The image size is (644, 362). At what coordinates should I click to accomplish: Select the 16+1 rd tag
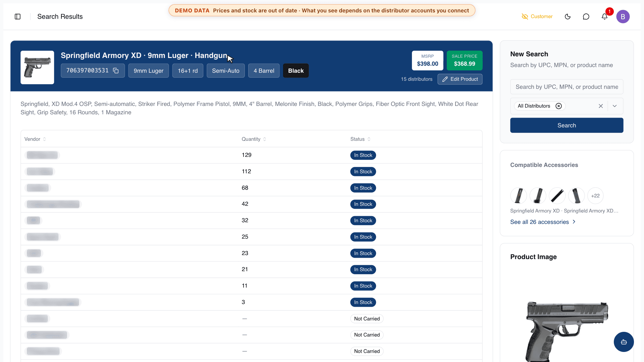click(188, 71)
